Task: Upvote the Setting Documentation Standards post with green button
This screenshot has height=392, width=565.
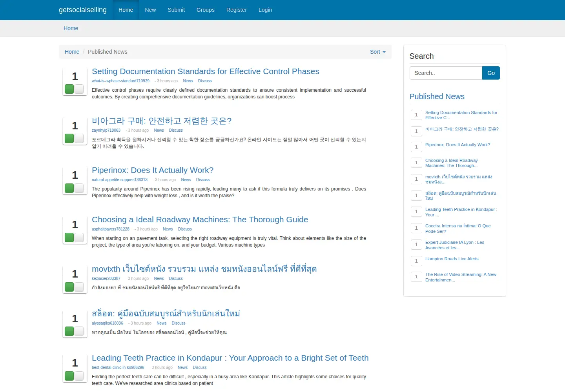Action: pos(69,89)
